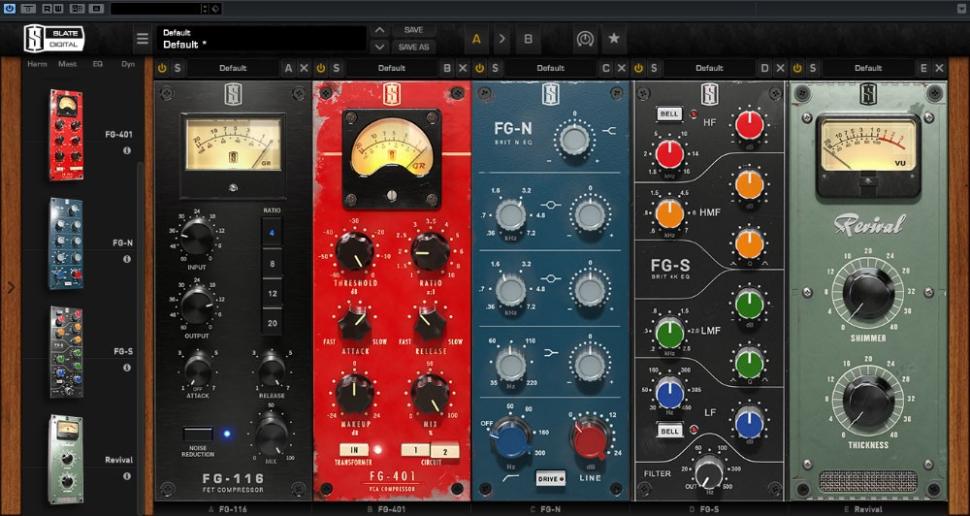Image resolution: width=970 pixels, height=516 pixels.
Task: Click the gauge icon beside the star
Action: point(585,39)
